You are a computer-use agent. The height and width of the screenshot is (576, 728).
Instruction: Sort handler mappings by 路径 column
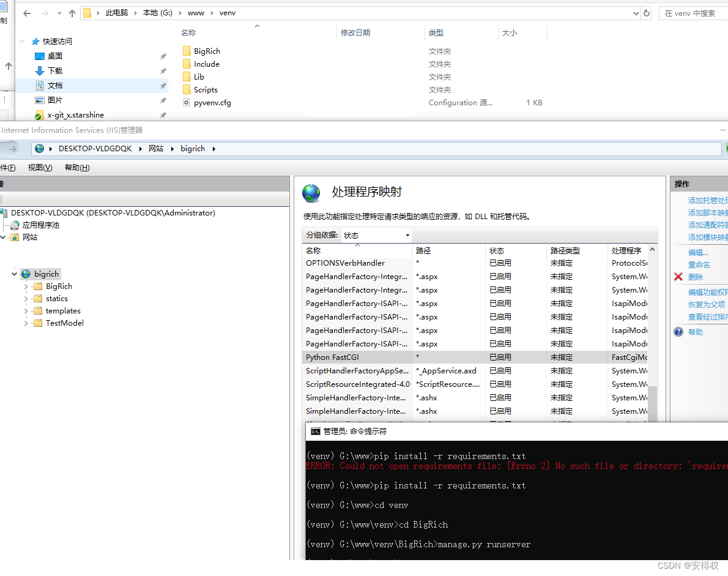pos(423,251)
